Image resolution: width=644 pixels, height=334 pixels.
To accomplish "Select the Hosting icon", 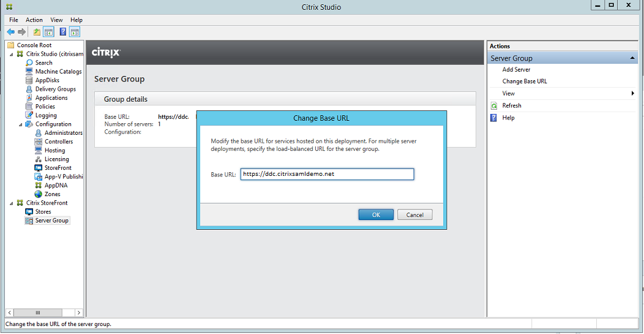I will [38, 151].
